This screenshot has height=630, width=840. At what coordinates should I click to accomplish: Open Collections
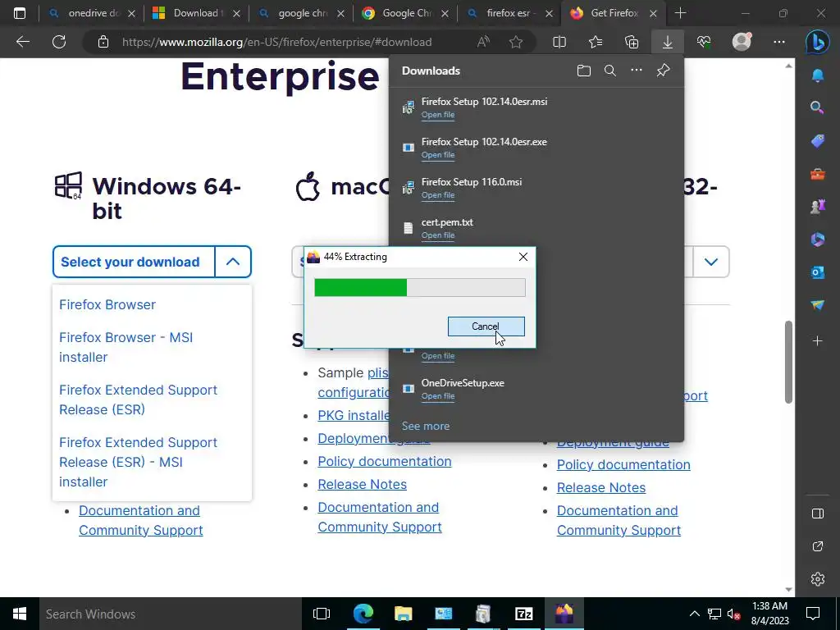(x=632, y=42)
